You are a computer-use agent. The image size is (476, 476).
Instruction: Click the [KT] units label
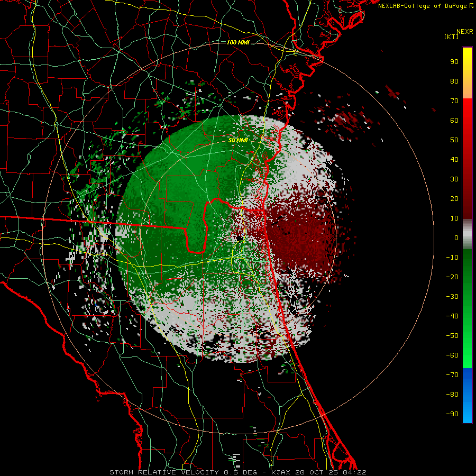point(452,36)
